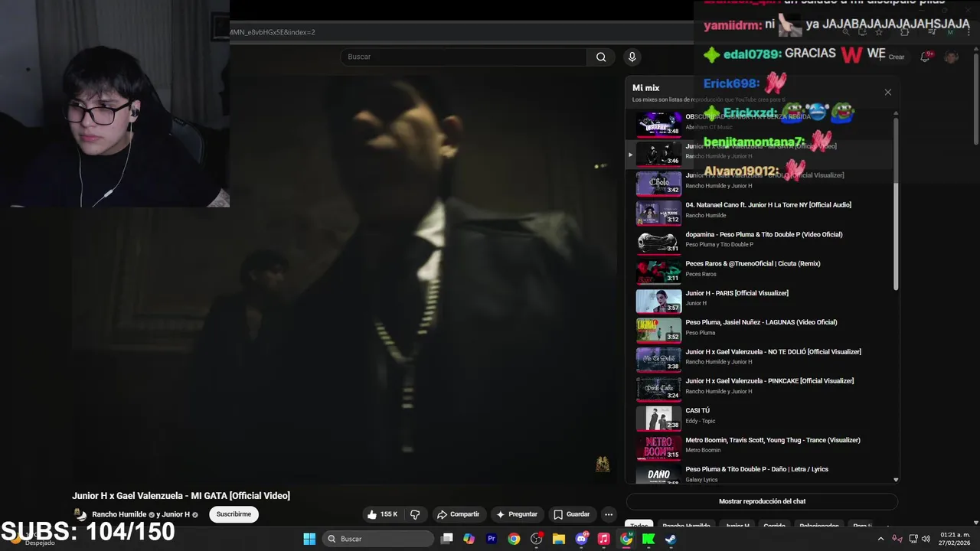Play Junior H - PARIS [Official Visualizer]
This screenshot has width=980, height=551.
pyautogui.click(x=737, y=293)
